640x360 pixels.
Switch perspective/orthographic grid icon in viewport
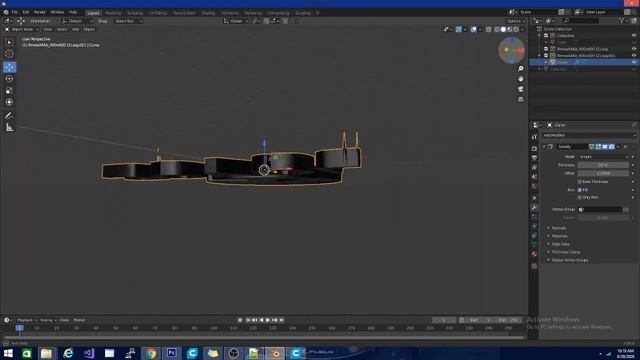pyautogui.click(x=521, y=99)
